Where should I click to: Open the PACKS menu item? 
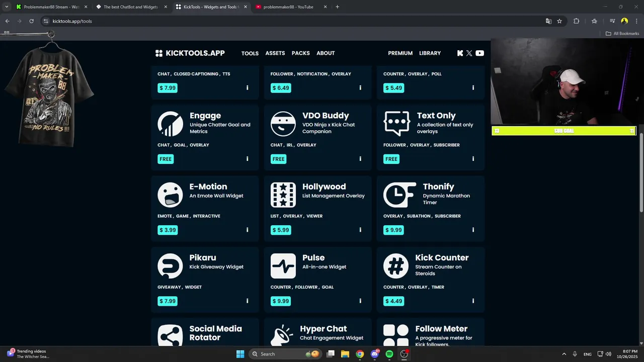pos(301,53)
